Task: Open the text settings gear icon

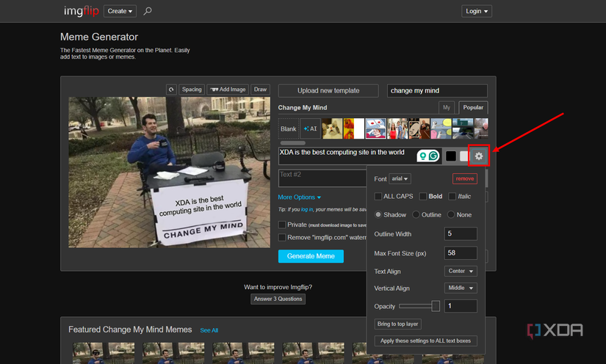Action: point(478,156)
